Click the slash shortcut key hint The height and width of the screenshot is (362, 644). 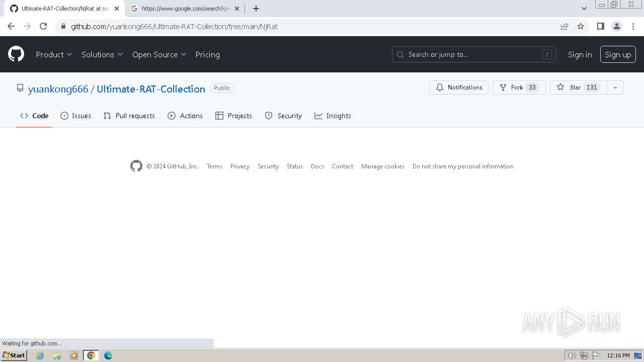tap(547, 54)
